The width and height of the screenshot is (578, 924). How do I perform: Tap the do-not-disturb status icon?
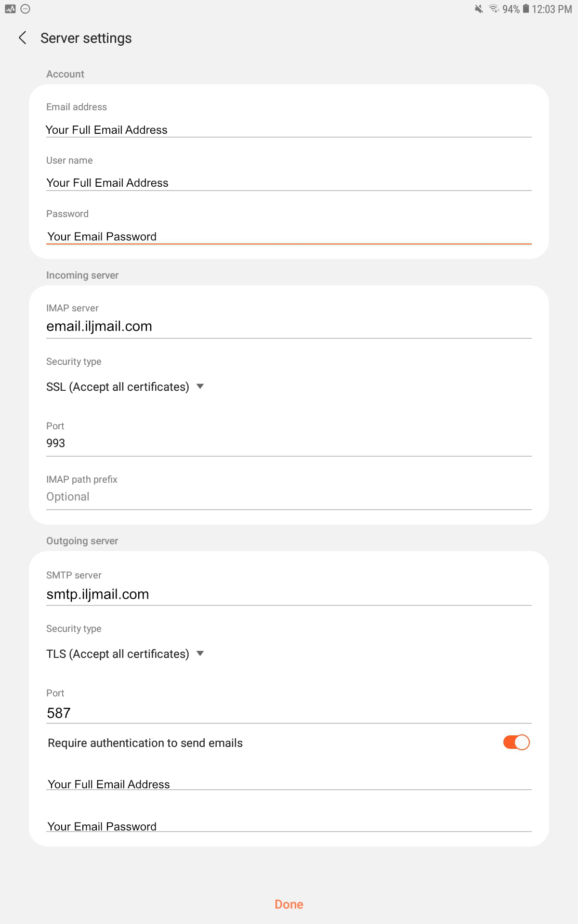point(26,9)
